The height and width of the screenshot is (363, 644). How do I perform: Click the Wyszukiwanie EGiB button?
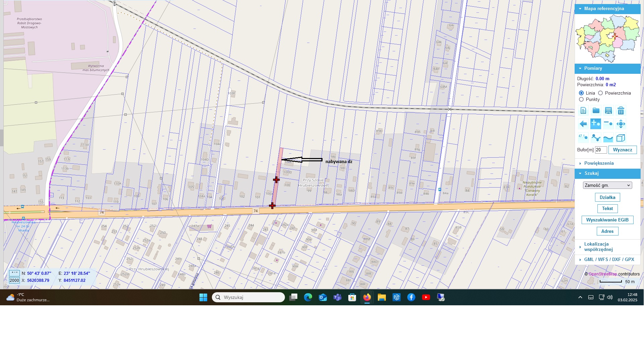click(607, 220)
